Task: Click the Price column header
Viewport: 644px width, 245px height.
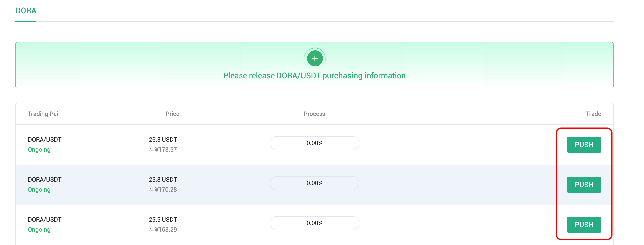Action: tap(172, 114)
